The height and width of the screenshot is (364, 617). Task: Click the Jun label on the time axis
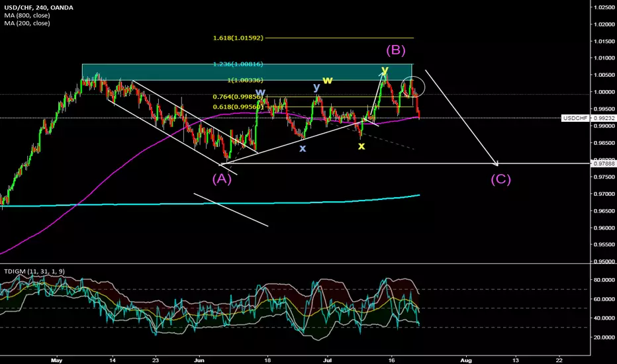(199, 360)
